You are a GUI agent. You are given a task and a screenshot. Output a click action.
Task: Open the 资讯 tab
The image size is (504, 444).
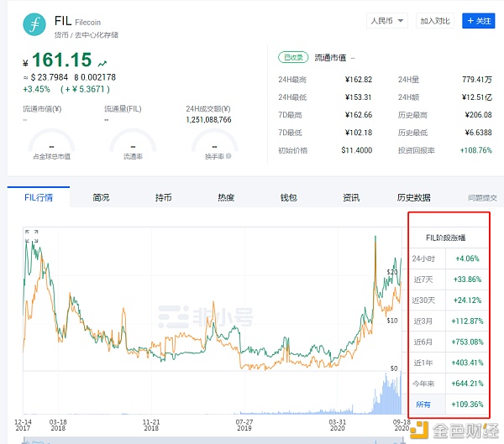[x=351, y=197]
